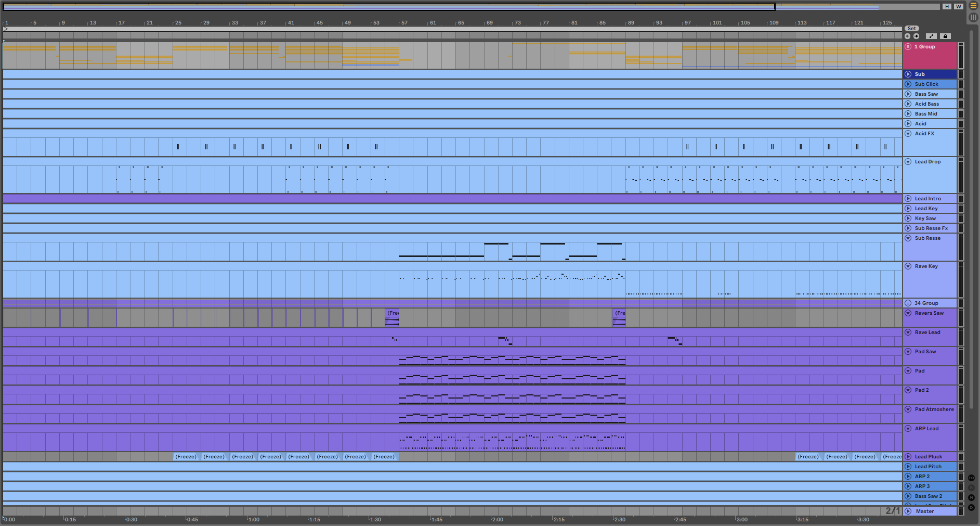Click bar 25 in the beat ruler
The height and width of the screenshot is (526, 980).
click(x=178, y=23)
